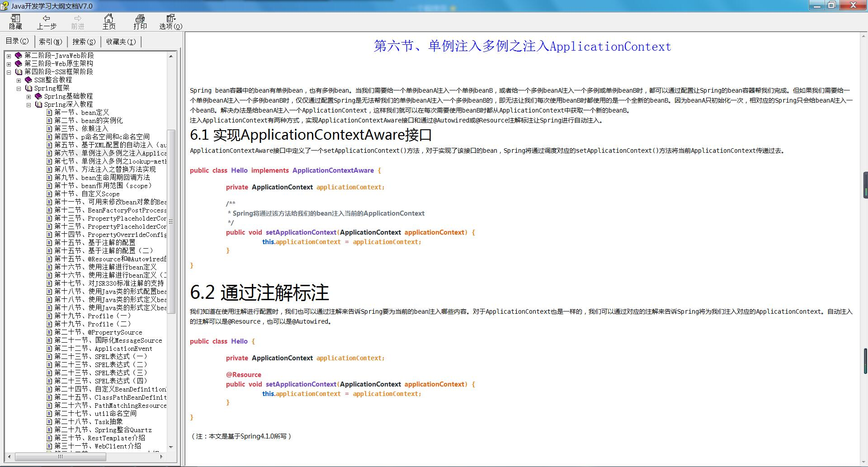868x467 pixels.
Task: Open topic 第二十六节、PathMatchingResource
Action: [110, 406]
